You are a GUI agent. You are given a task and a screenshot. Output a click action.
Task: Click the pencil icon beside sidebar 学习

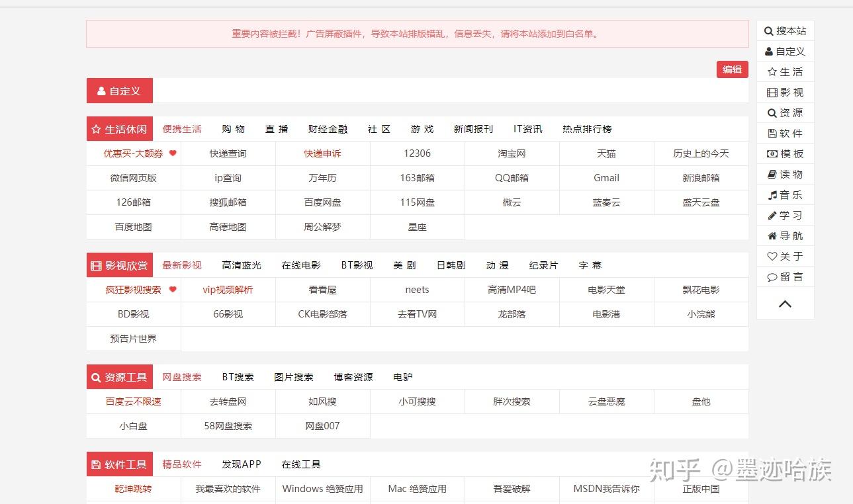tap(772, 216)
